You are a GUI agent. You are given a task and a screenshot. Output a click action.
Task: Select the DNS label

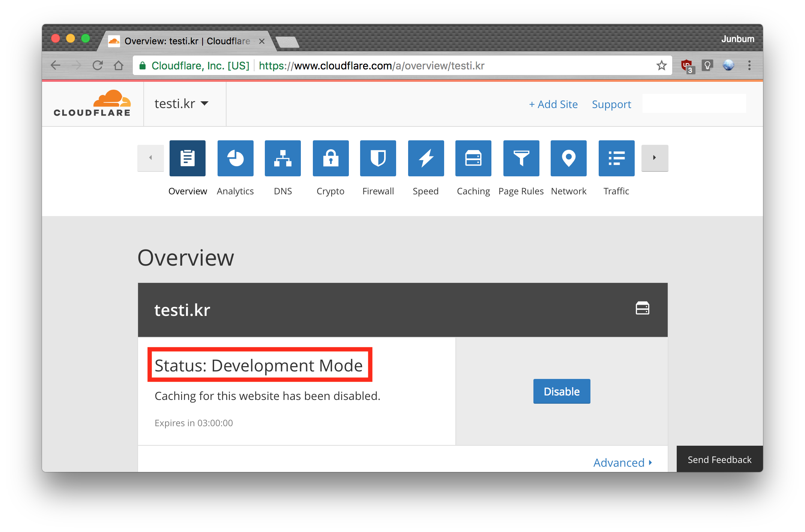coord(283,191)
